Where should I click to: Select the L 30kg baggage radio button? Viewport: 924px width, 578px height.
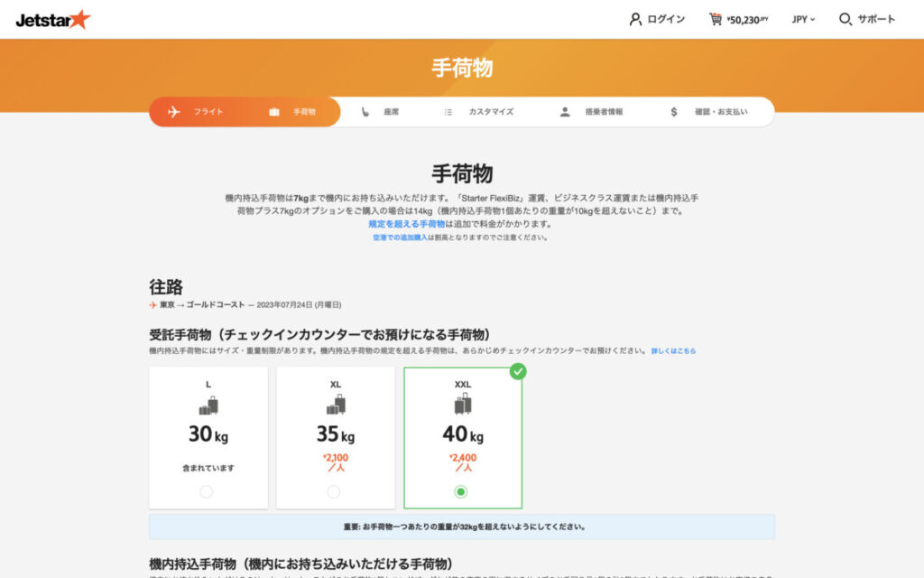tap(208, 492)
